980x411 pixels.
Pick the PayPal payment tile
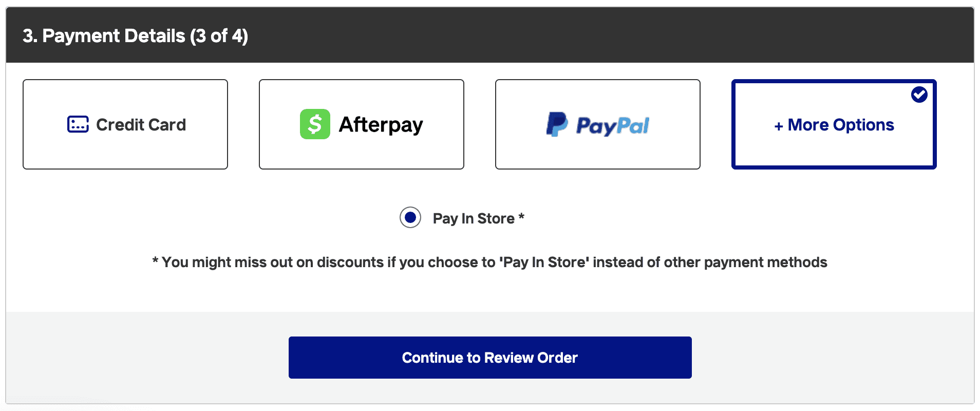tap(598, 124)
